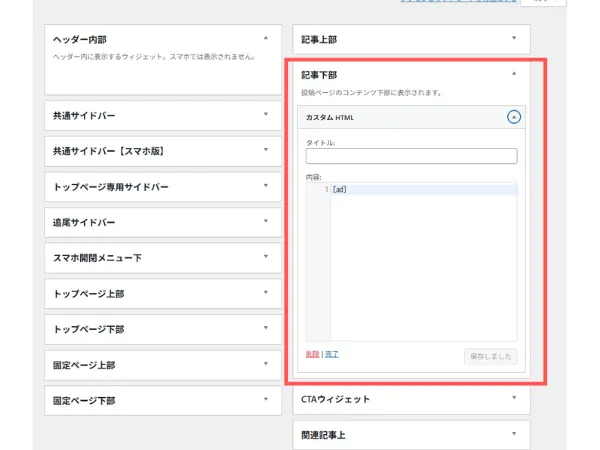
Task: Expand the 固定ページ下部 panel
Action: point(265,400)
